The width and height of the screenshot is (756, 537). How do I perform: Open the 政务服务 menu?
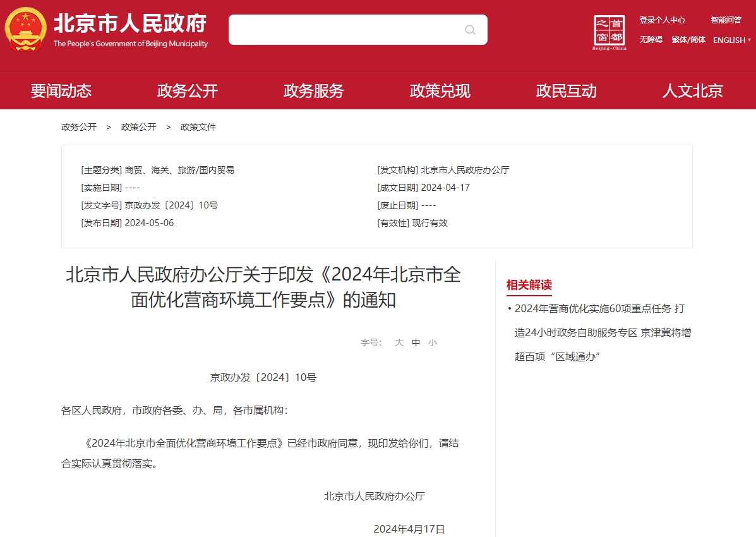[313, 90]
